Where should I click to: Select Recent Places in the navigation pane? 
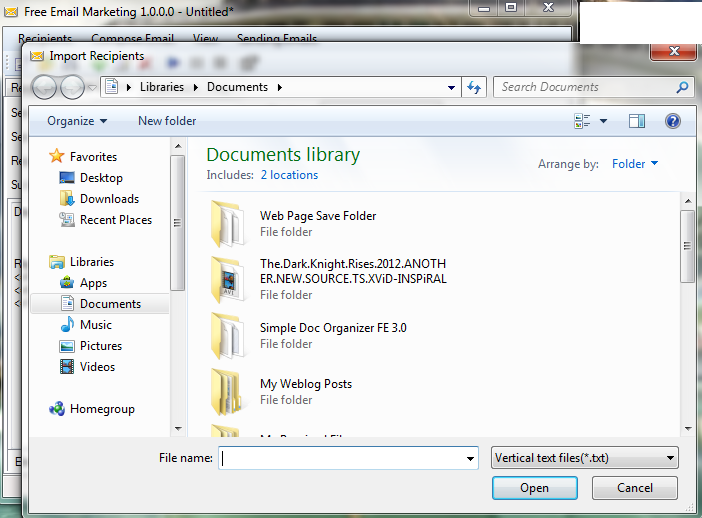(105, 220)
